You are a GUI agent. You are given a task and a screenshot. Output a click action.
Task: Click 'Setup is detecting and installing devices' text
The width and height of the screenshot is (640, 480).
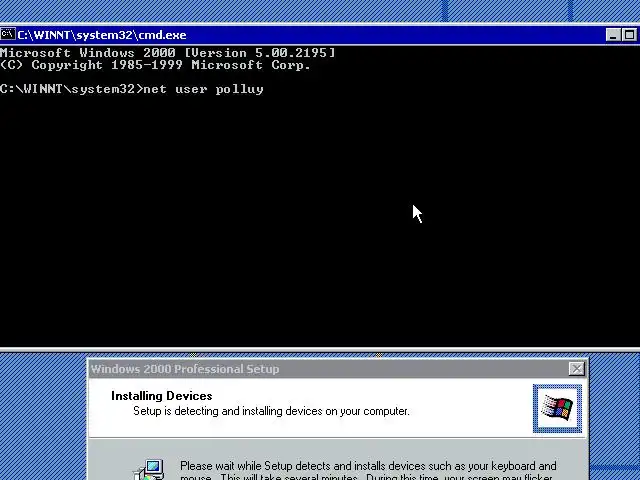click(x=271, y=411)
